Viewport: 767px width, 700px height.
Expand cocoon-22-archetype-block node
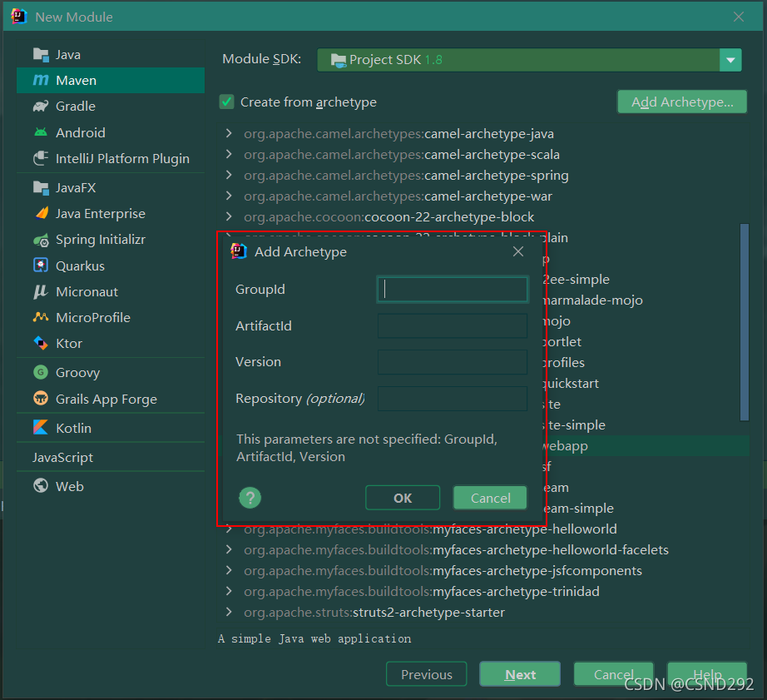229,216
